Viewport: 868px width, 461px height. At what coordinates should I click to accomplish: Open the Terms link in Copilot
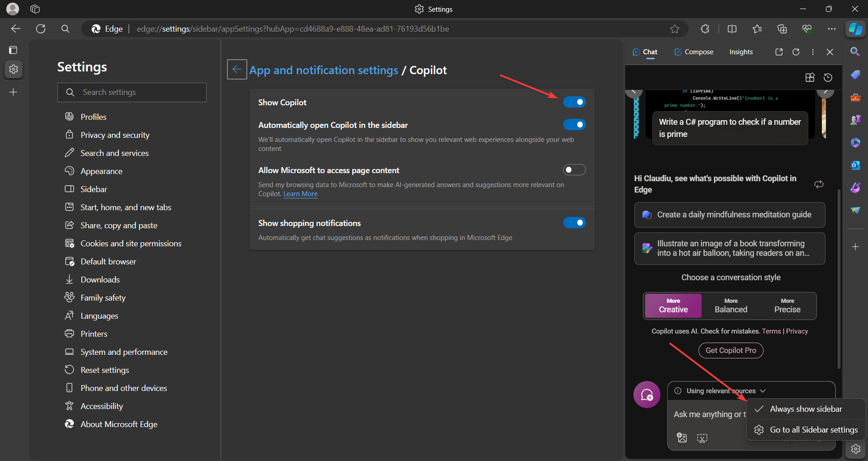tap(771, 331)
